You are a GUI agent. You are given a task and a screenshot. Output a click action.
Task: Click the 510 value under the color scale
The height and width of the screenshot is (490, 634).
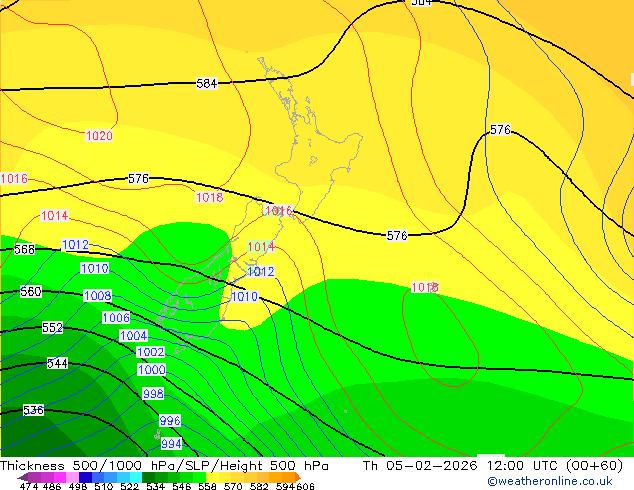[104, 486]
